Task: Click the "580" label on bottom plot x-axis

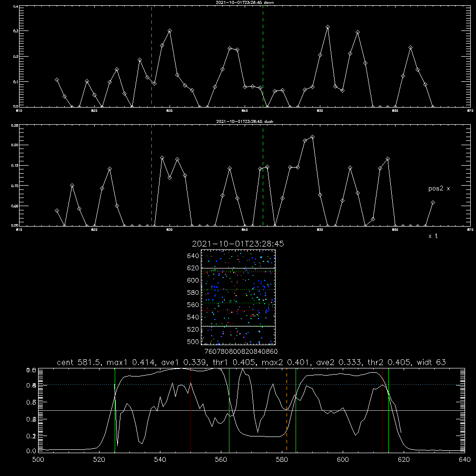Action: tap(282, 460)
